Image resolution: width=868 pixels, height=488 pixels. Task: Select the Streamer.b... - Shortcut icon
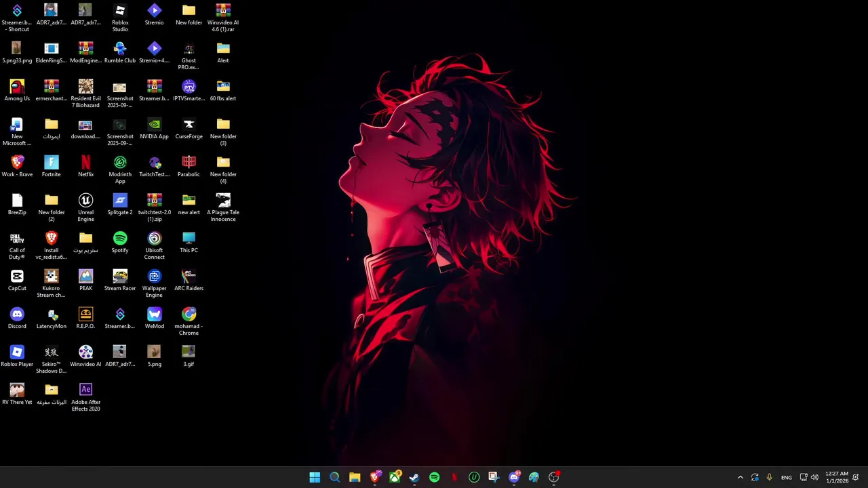point(17,18)
